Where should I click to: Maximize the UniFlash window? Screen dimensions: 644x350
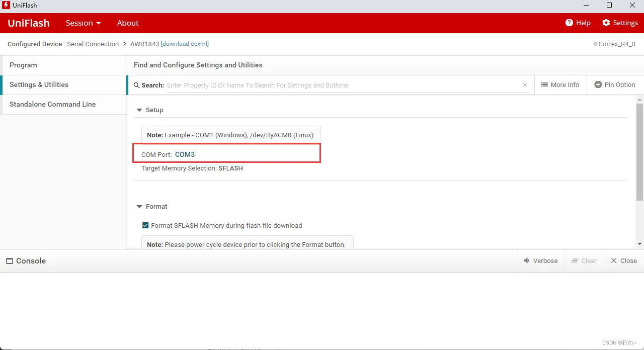point(609,6)
